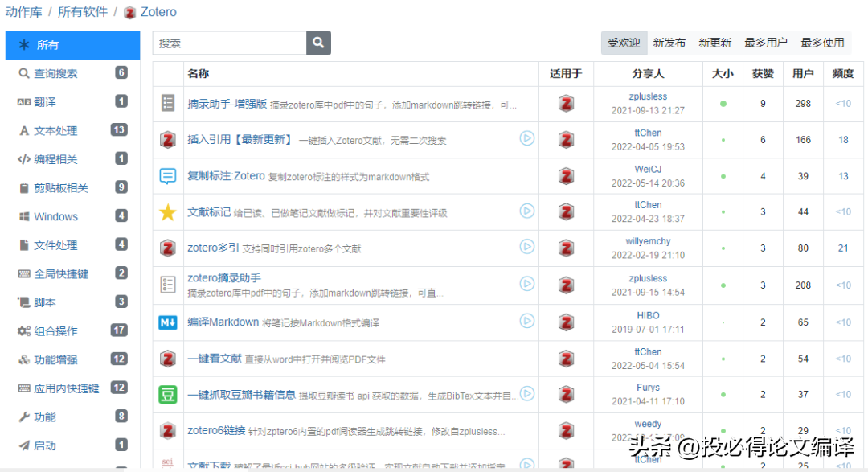868x472 pixels.
Task: Open 插入引用【最新更新】 action link
Action: pyautogui.click(x=241, y=140)
